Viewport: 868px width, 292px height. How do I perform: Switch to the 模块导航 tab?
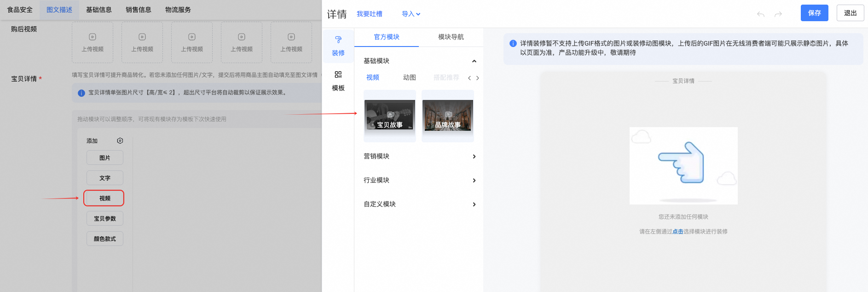point(451,37)
